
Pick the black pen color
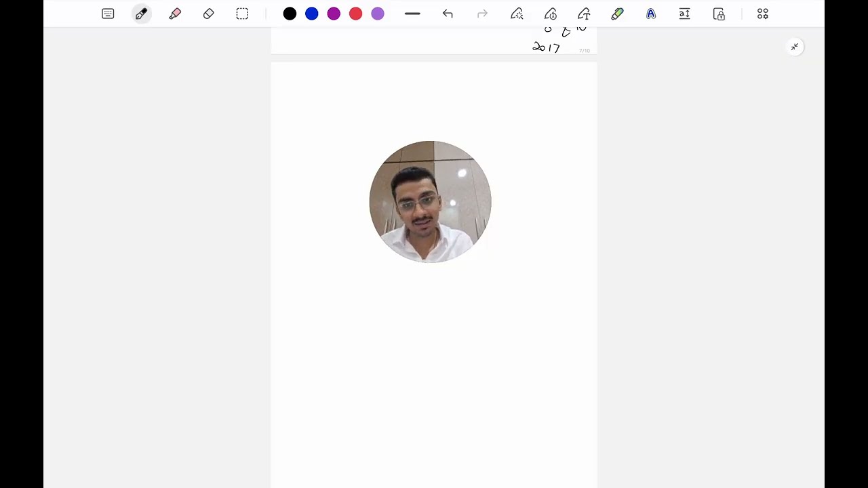tap(290, 14)
